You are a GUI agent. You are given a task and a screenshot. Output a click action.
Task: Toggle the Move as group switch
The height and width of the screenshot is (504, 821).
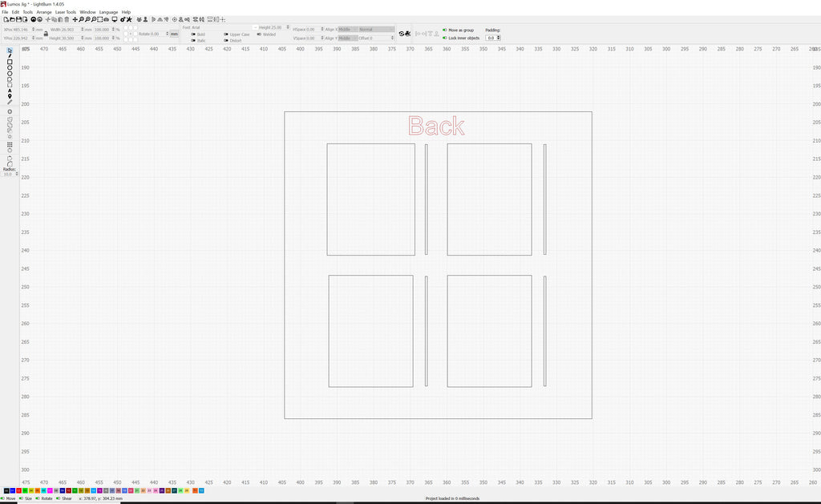pos(445,30)
